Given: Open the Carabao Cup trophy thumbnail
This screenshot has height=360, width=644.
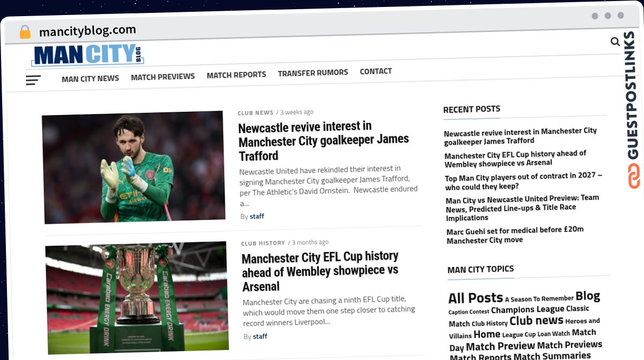Looking at the screenshot, I should pyautogui.click(x=137, y=297).
